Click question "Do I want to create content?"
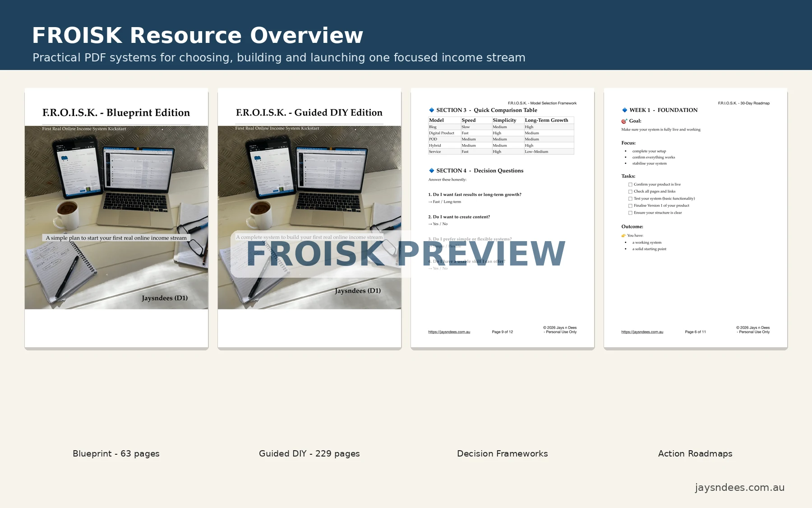 click(x=459, y=217)
